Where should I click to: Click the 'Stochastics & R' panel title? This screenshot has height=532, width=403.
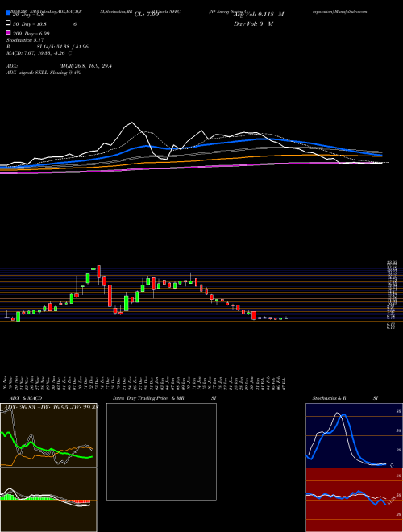329,398
